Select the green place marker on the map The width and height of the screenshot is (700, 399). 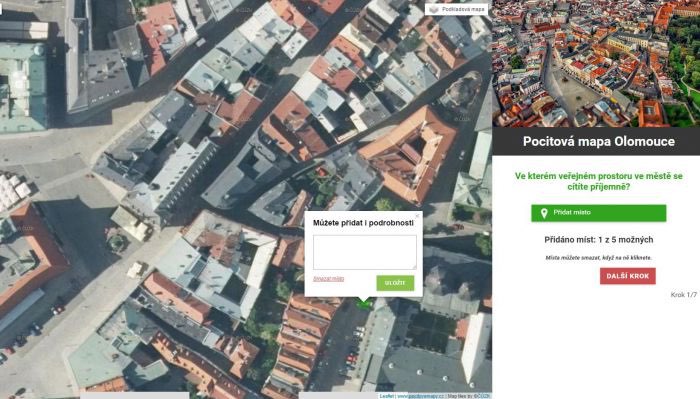coord(364,304)
